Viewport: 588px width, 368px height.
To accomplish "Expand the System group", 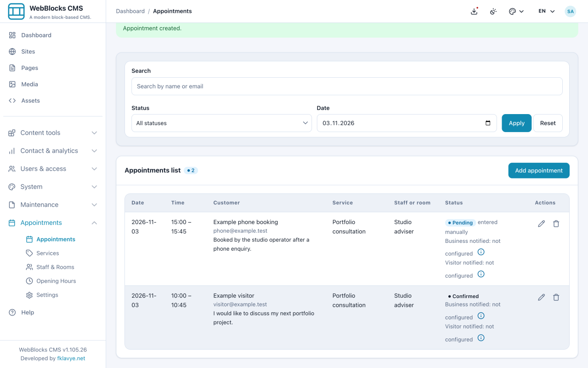I will (53, 186).
